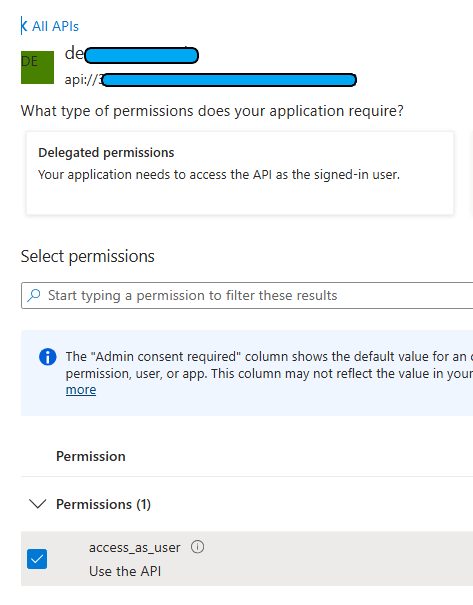Click the api:// application ID URI
Viewport: 473px width, 605px height.
pos(211,80)
